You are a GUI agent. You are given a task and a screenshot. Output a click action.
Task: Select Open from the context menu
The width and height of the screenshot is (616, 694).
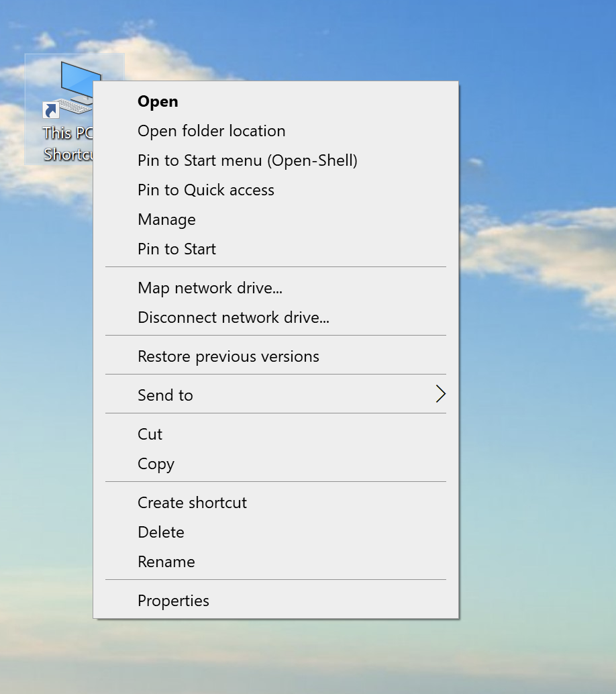(x=158, y=101)
